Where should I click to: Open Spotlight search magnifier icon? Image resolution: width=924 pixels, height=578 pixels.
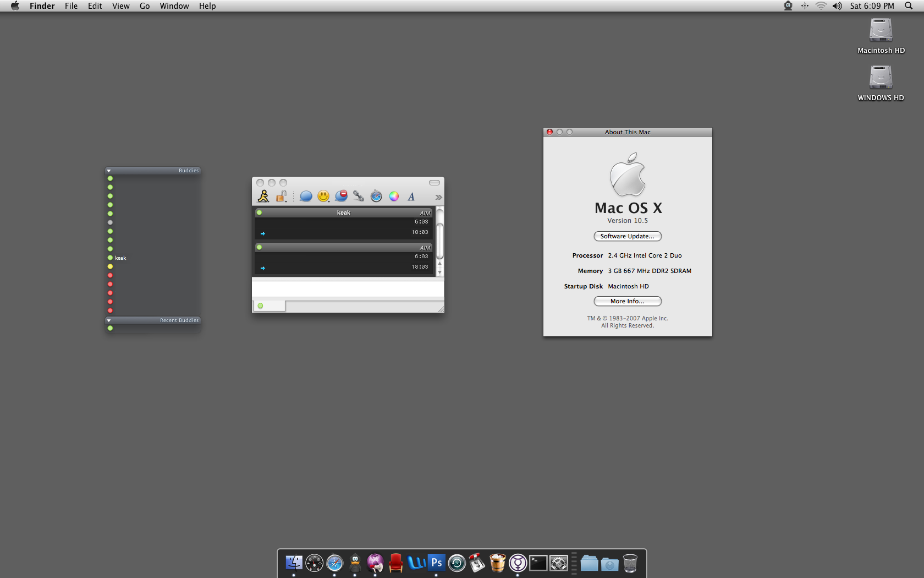(x=909, y=6)
